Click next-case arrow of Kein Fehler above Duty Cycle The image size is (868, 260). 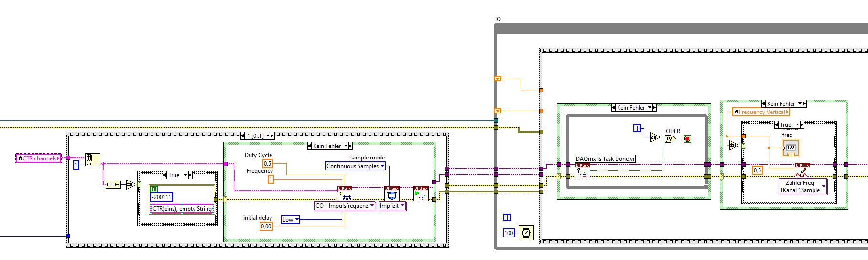pos(350,146)
